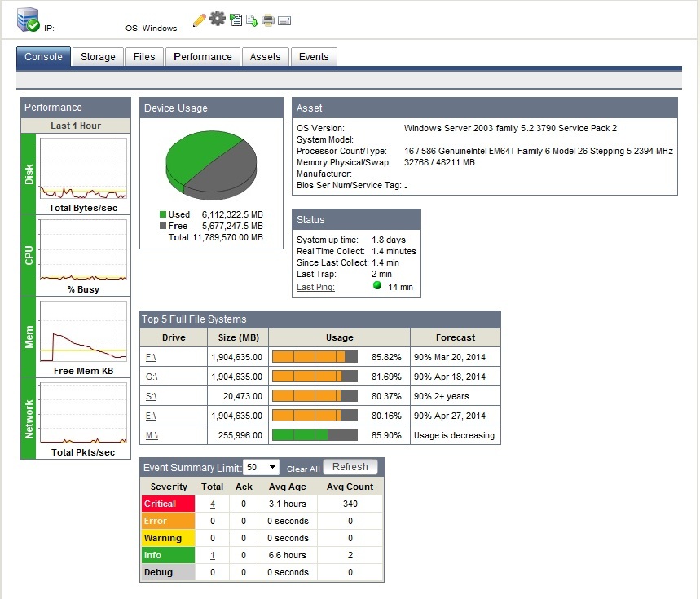Click the CPU % Busy chart
The width and height of the screenshot is (700, 599).
tap(83, 250)
